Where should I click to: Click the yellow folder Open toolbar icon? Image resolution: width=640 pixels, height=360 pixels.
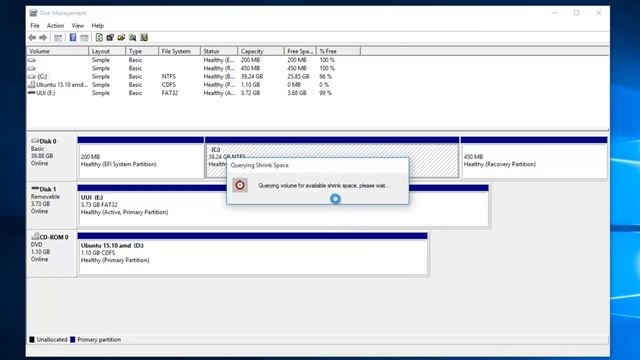coord(121,38)
